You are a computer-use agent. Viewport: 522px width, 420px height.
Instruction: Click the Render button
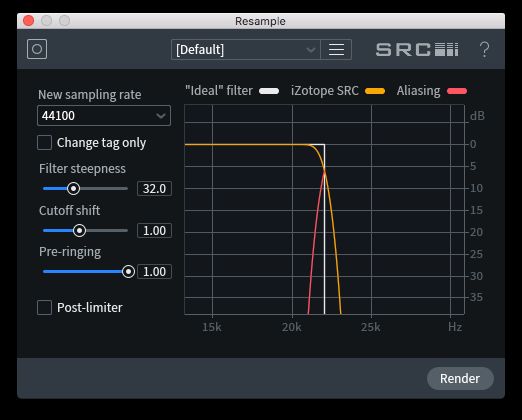point(460,379)
